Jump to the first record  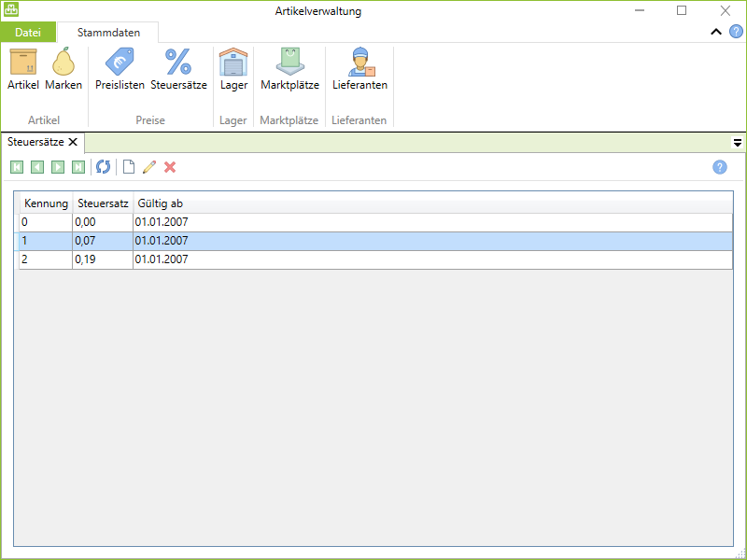(x=17, y=167)
